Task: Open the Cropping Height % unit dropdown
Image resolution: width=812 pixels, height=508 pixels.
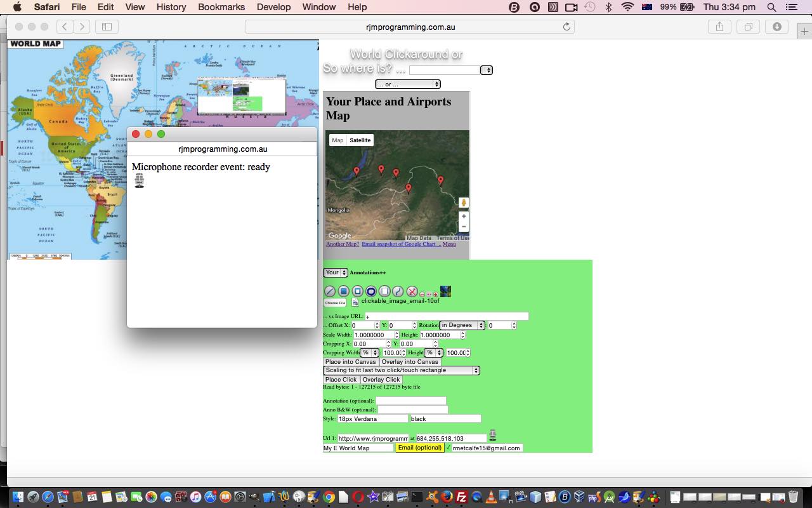Action: 434,352
